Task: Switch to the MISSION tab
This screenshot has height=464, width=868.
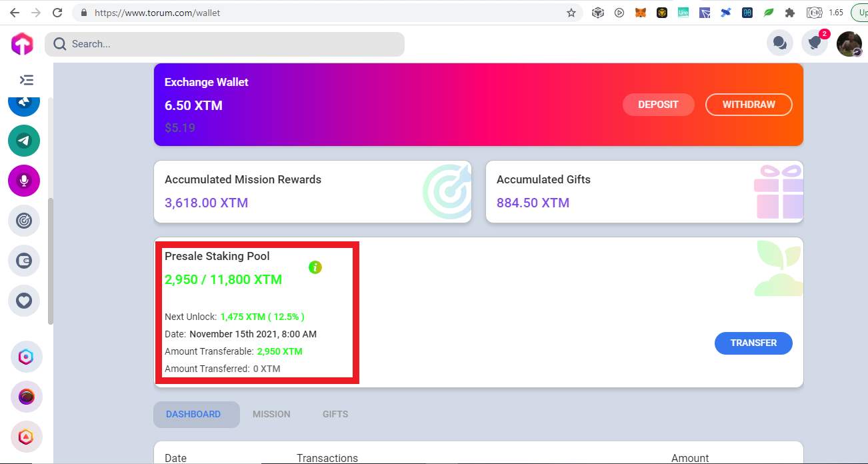Action: coord(271,414)
